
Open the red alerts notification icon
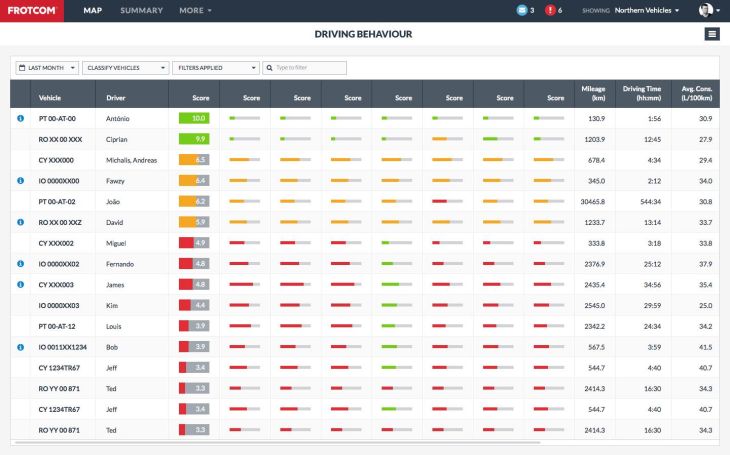(x=549, y=10)
